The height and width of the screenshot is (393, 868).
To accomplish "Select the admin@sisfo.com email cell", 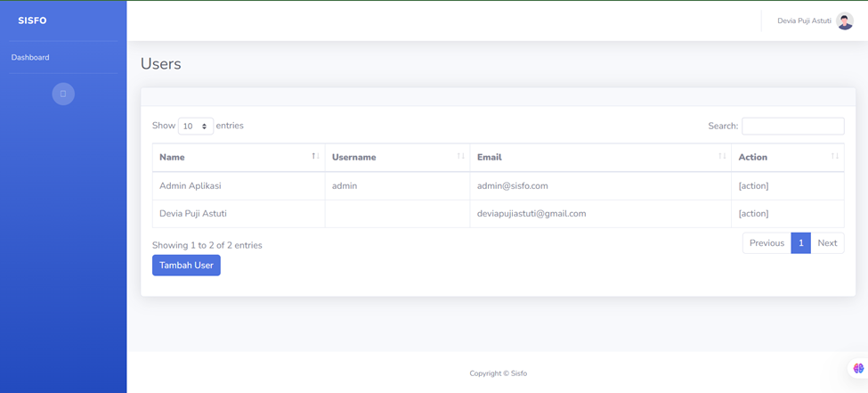I will coord(513,186).
